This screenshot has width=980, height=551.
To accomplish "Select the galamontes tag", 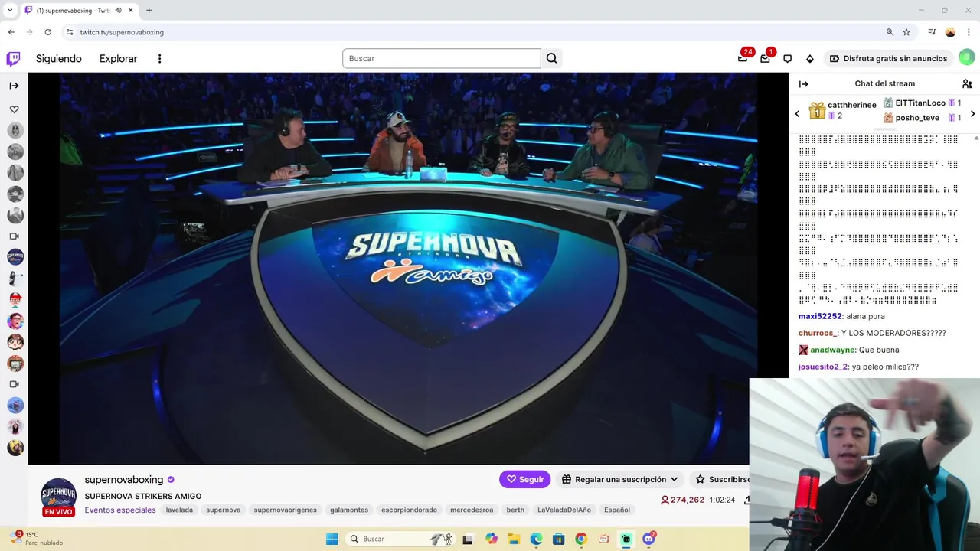I will [x=349, y=510].
